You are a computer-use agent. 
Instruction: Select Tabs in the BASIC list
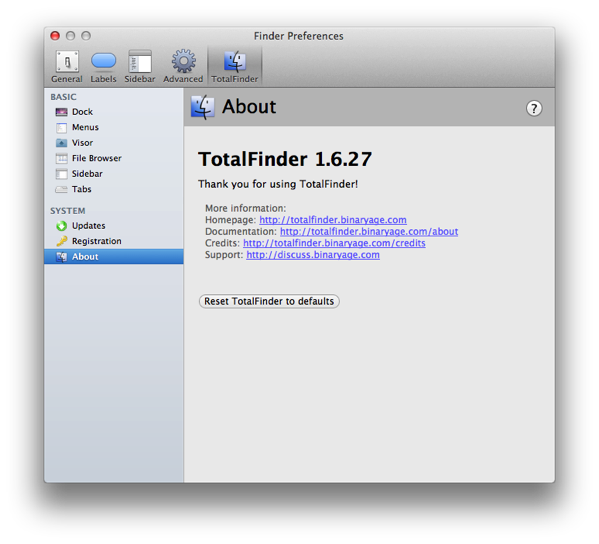(114, 189)
